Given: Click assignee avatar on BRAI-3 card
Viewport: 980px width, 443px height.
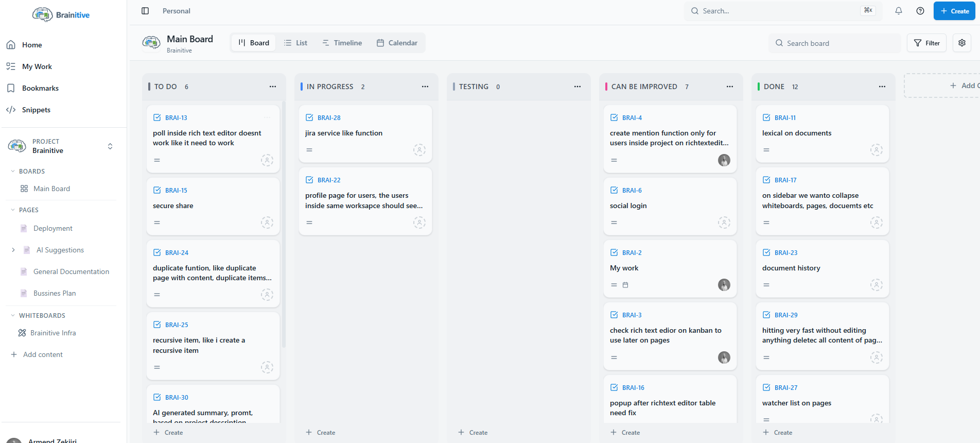Looking at the screenshot, I should point(724,357).
